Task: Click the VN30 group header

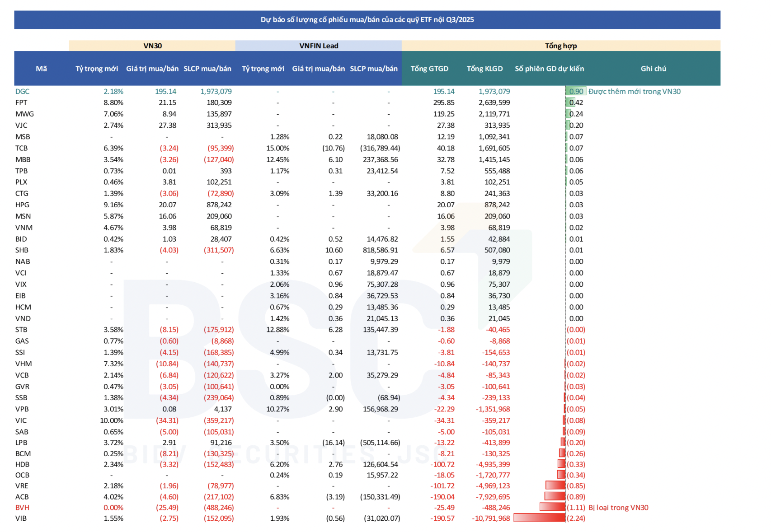Action: click(152, 46)
